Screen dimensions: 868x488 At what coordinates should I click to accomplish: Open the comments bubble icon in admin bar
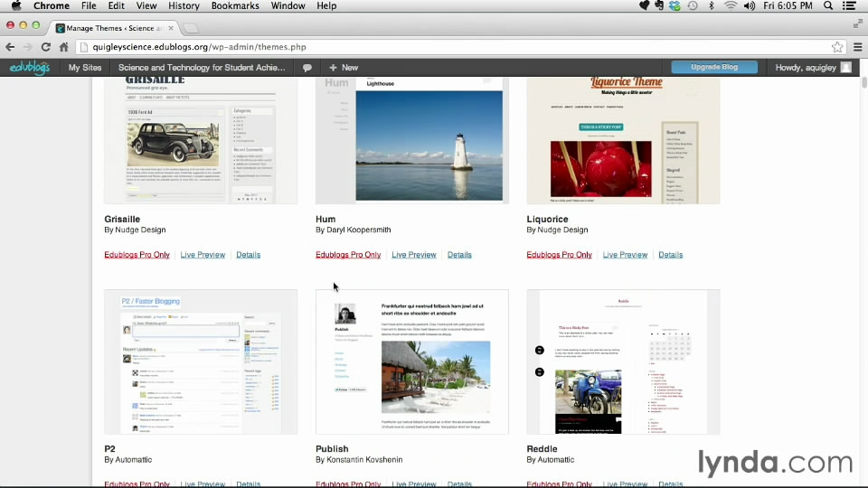tap(307, 68)
